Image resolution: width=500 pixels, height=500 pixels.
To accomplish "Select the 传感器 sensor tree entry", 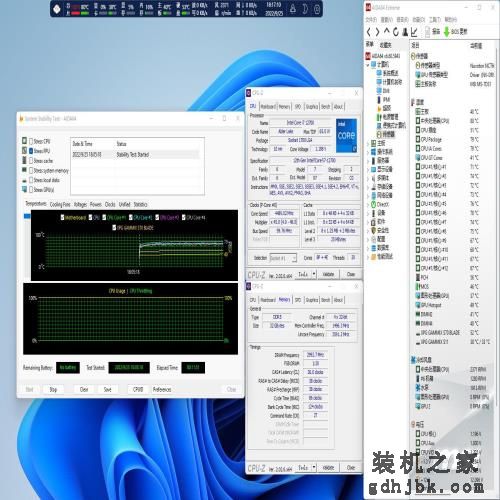I will click(388, 134).
